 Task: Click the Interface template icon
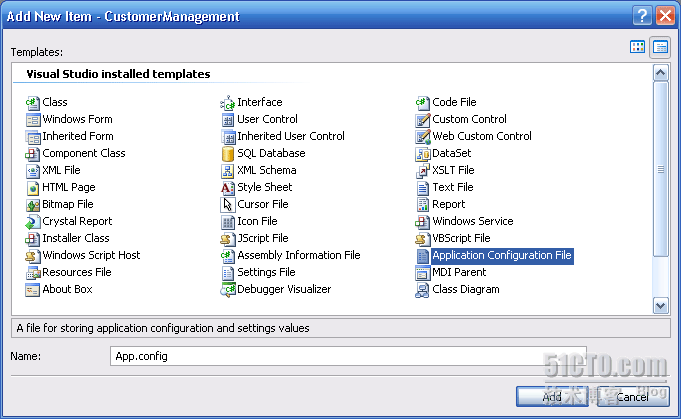click(x=228, y=103)
